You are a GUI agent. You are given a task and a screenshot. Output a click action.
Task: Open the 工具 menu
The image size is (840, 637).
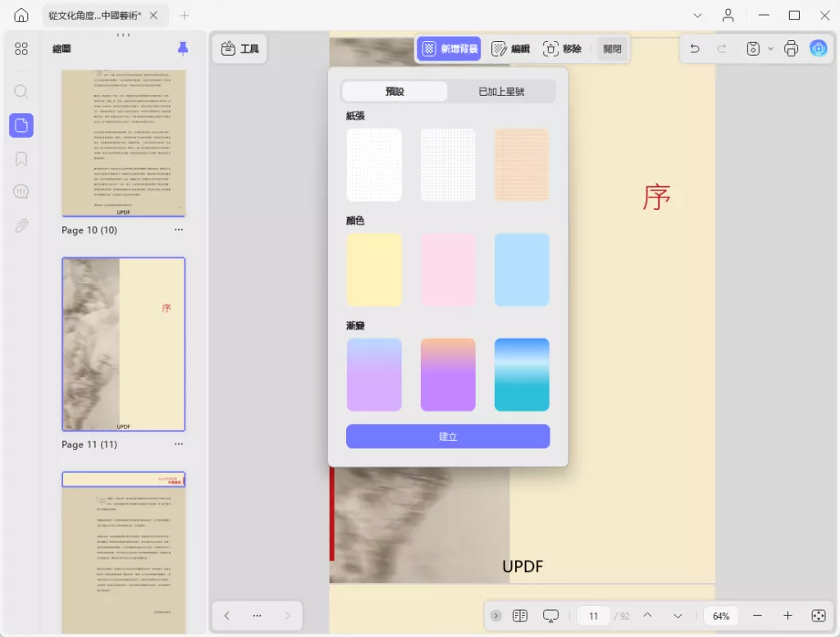point(239,48)
